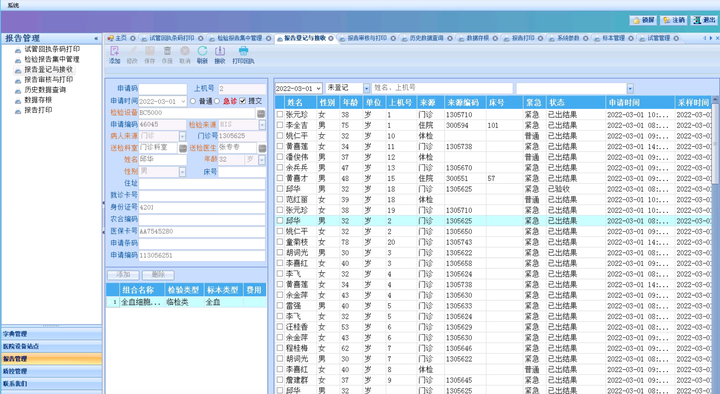This screenshot has width=720, height=394.
Task: Click the 添加 (add) icon in the top toolbar
Action: (x=114, y=54)
